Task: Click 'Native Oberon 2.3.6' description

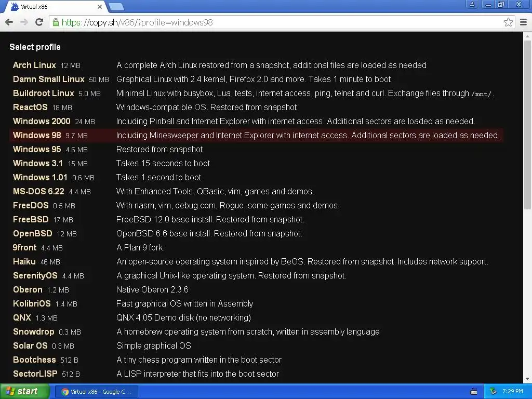Action: click(152, 289)
